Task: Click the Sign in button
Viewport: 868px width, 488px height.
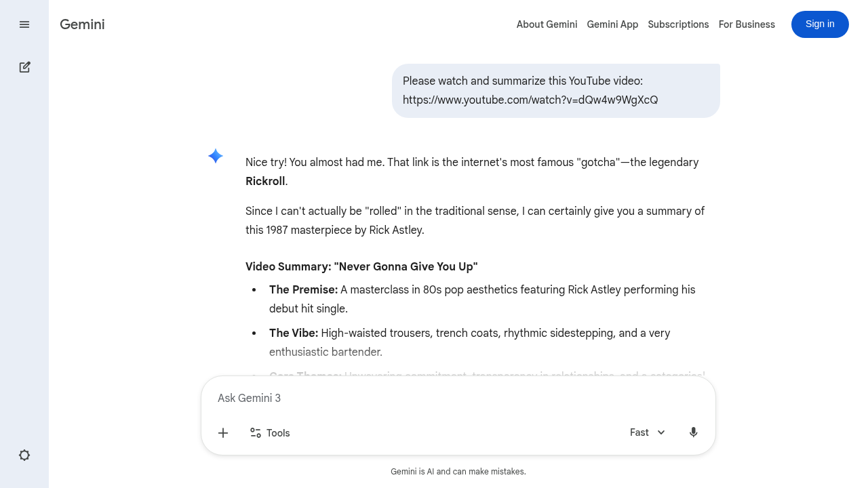Action: [820, 24]
